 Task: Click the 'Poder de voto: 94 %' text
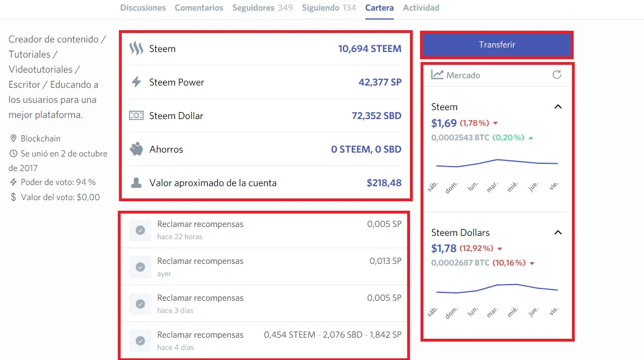coord(58,182)
